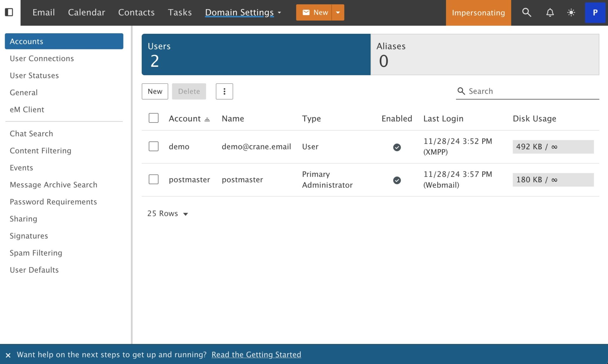Open the New message dropdown arrow
The height and width of the screenshot is (364, 608).
pos(338,12)
